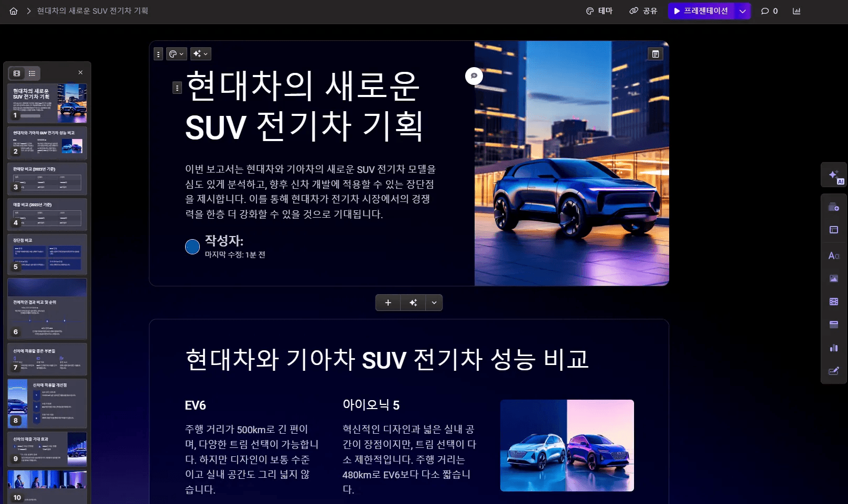Open card style palette dropdown
The height and width of the screenshot is (504, 848).
pyautogui.click(x=177, y=54)
